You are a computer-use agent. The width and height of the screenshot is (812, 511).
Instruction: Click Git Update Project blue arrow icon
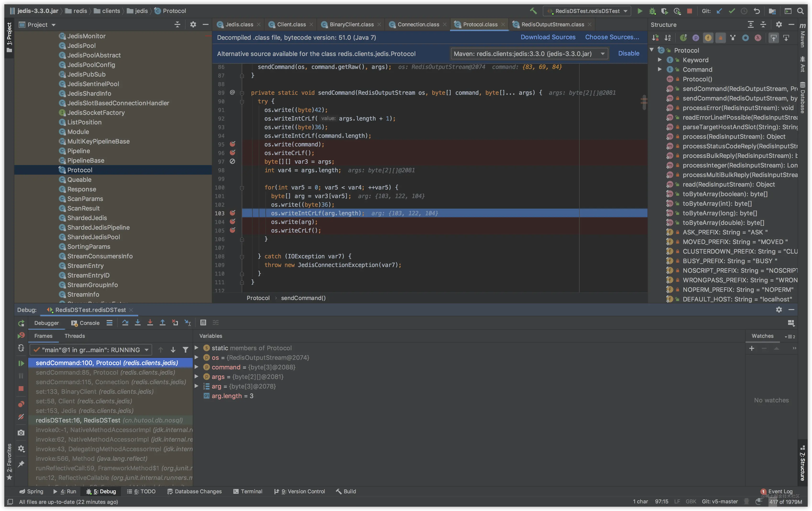pos(719,11)
